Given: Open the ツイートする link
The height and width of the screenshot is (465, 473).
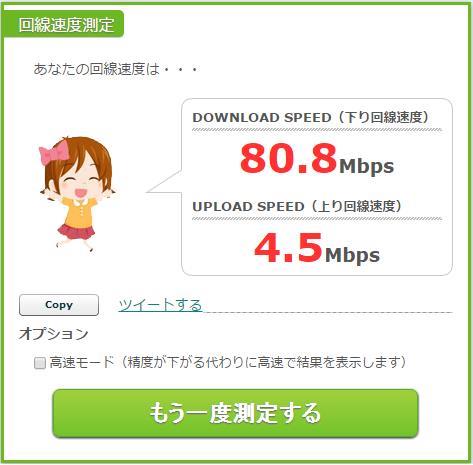Looking at the screenshot, I should click(160, 305).
